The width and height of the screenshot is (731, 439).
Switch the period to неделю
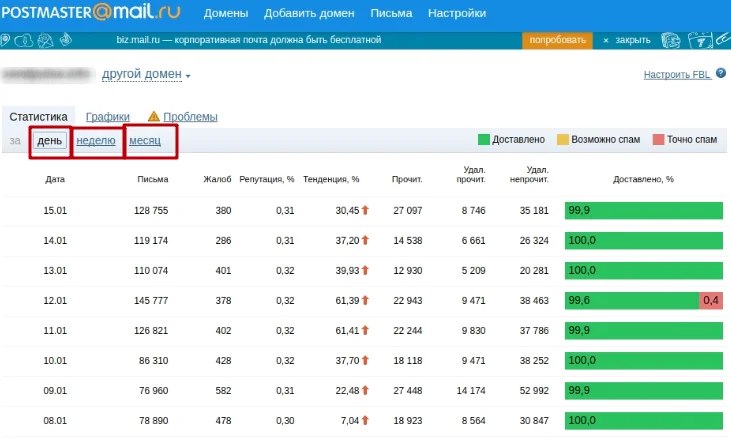[96, 141]
